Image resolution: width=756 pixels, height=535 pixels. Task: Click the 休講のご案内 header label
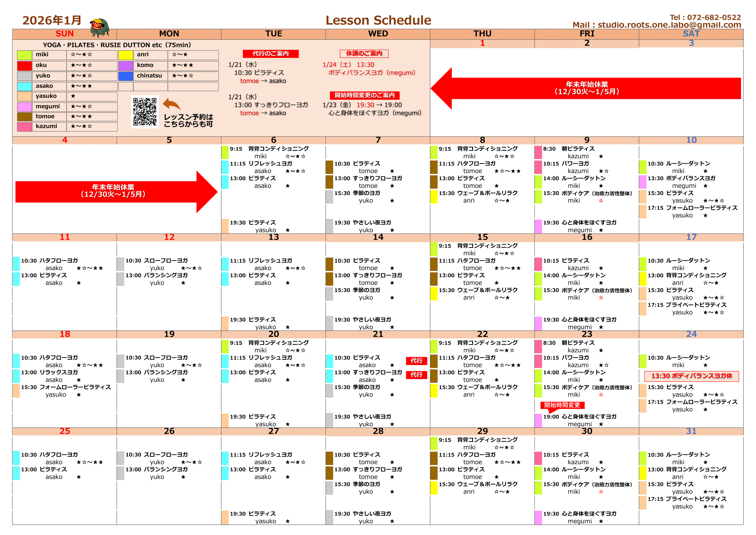pyautogui.click(x=364, y=54)
